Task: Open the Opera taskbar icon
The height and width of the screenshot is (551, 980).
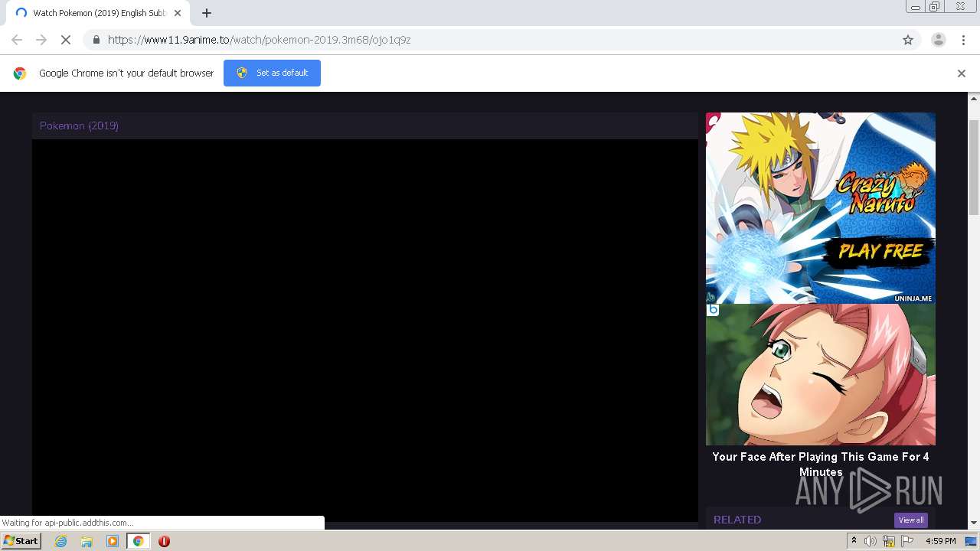Action: 164,541
